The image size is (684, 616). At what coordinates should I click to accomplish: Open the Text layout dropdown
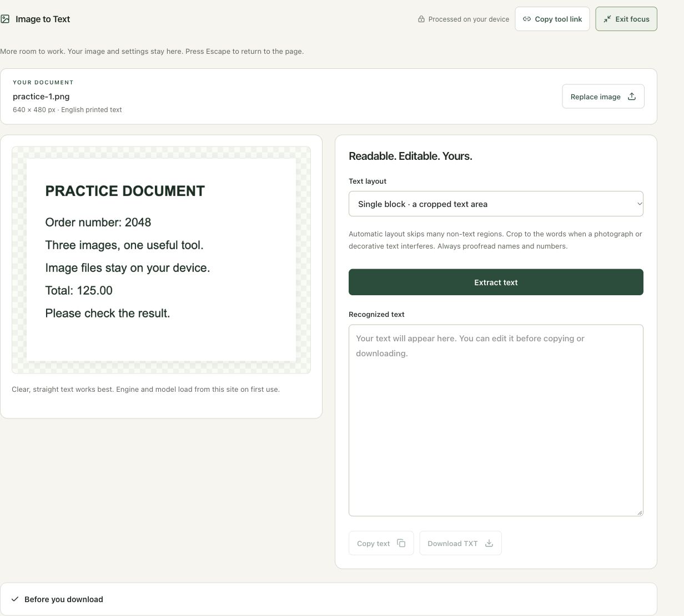click(x=496, y=204)
